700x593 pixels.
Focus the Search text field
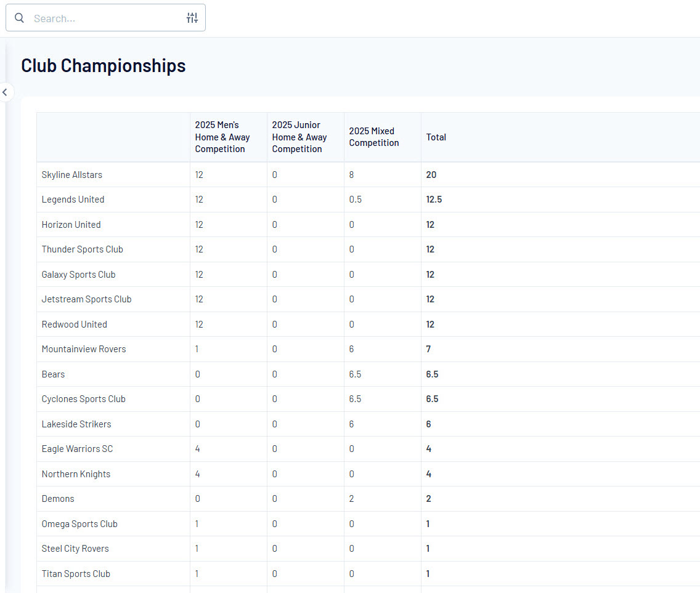(x=105, y=18)
